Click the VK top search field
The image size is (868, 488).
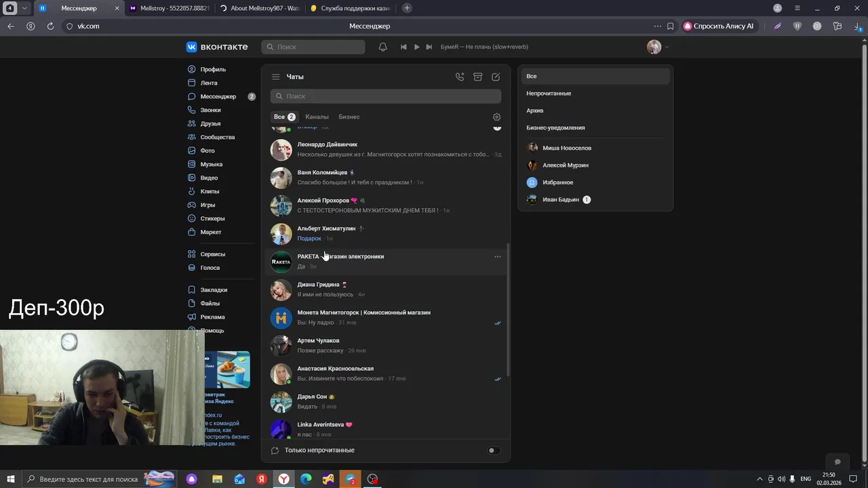(313, 47)
